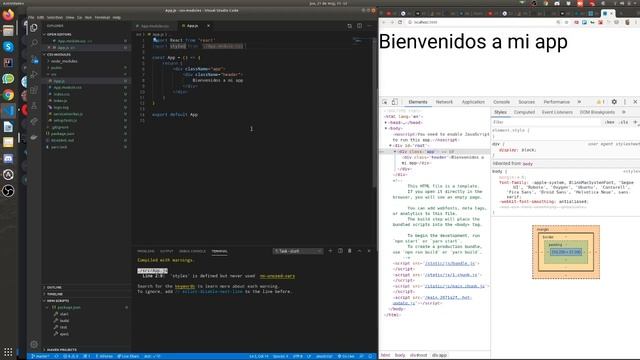The image size is (640, 360).
Task: Click keywords link in terminal output
Action: coord(185,287)
